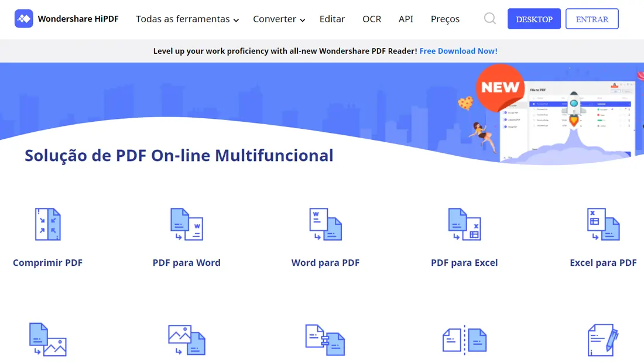Click the edit PDF pencil icon
This screenshot has width=644, height=363.
click(x=603, y=340)
